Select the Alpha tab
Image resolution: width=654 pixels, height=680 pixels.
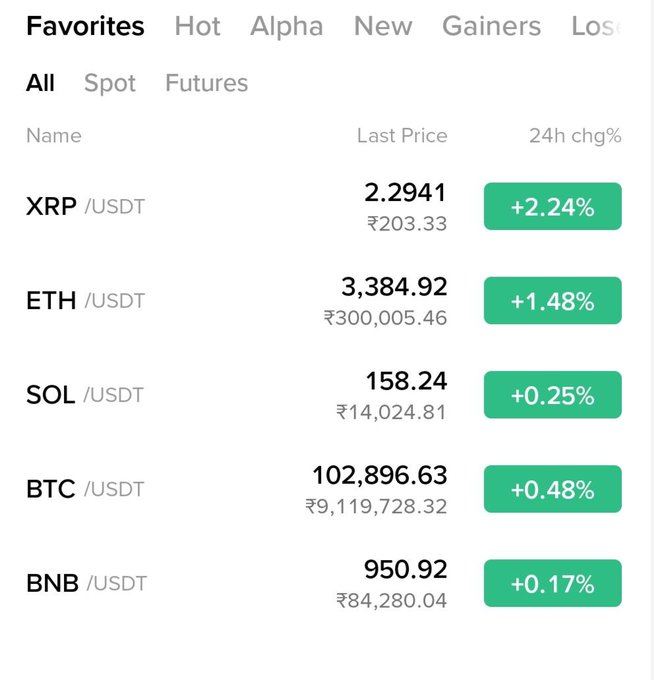[287, 26]
